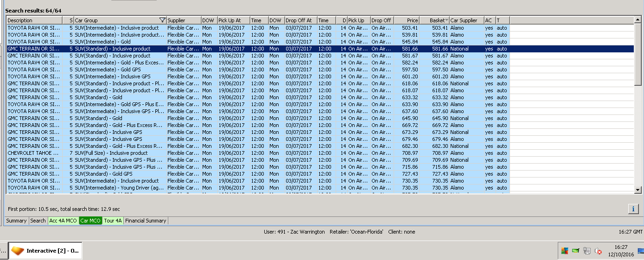Select the National row priced 618.06
Screen dimensions: 644x260
tap(258, 83)
